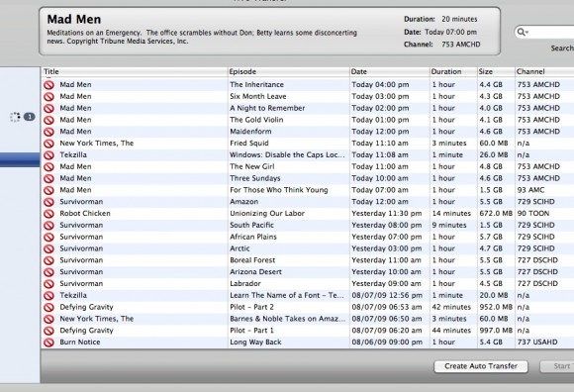This screenshot has width=574, height=392.
Task: Click the prohibited icon beside Boreal Forest row
Action: [49, 260]
